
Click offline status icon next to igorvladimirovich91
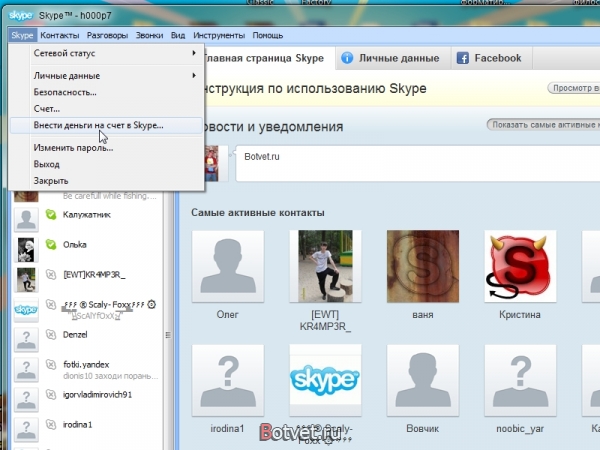(x=51, y=394)
